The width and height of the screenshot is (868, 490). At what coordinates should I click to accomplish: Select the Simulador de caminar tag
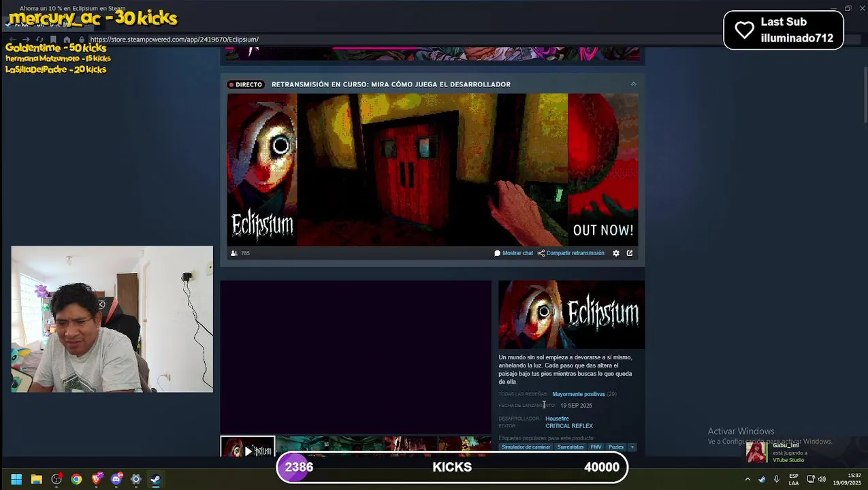point(526,447)
